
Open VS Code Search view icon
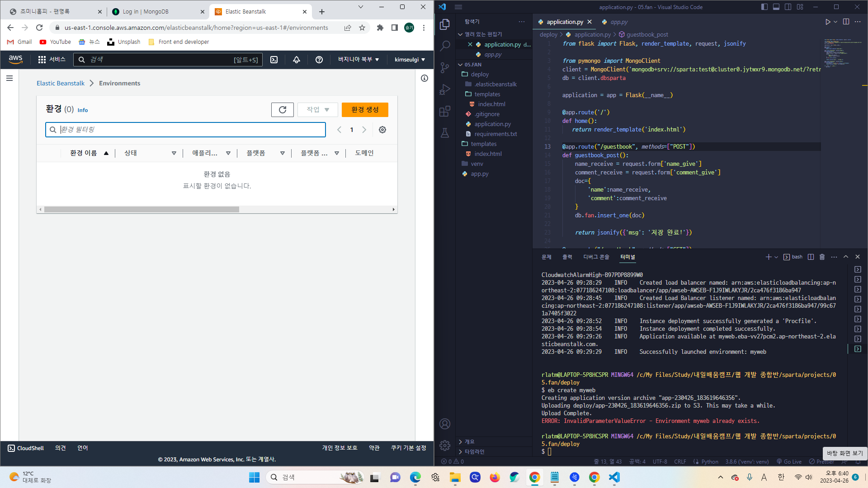[x=445, y=46]
